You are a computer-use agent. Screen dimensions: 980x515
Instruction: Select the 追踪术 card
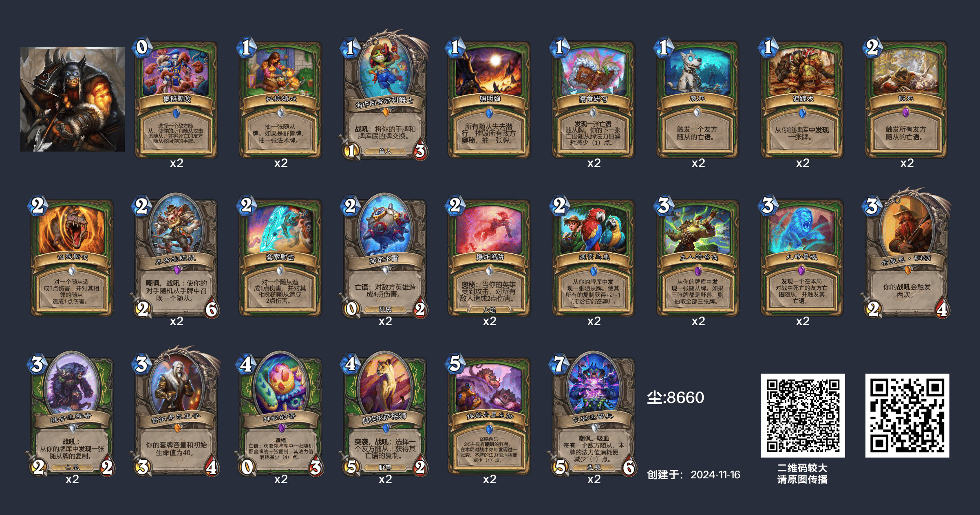802,99
